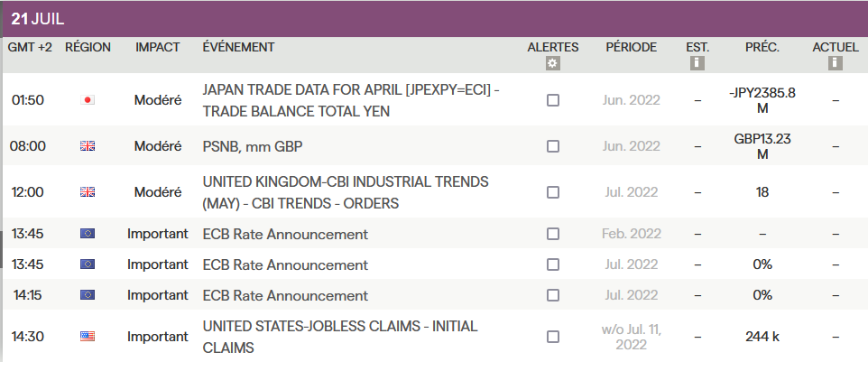This screenshot has width=868, height=371.
Task: Toggle alert for US Jobless Claims
Action: (553, 337)
